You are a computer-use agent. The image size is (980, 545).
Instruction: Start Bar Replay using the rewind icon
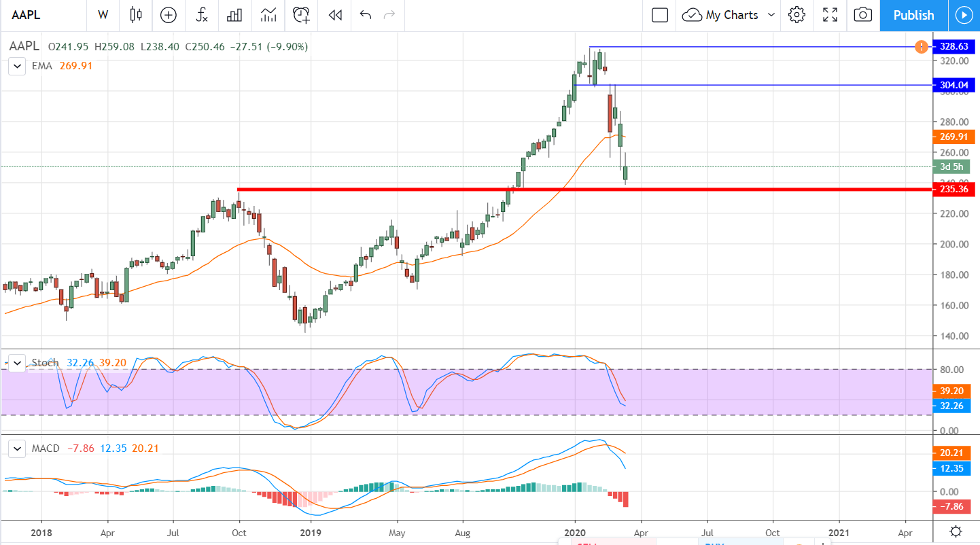[334, 15]
